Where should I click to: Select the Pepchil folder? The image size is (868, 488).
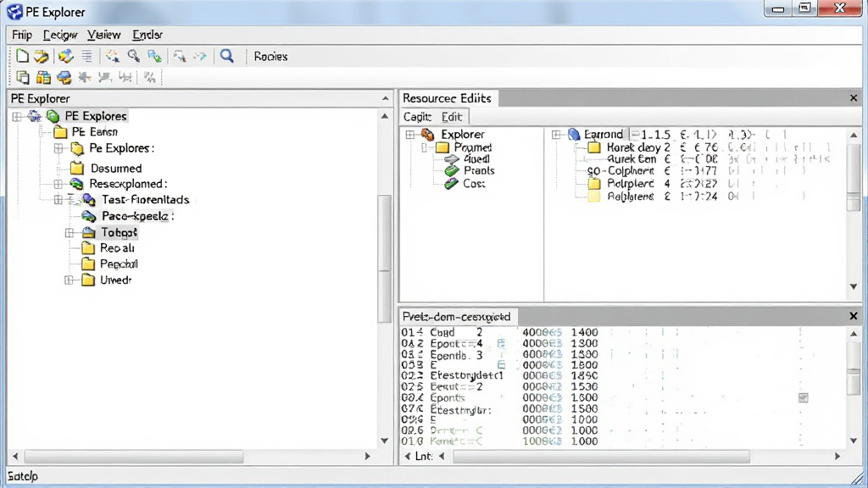pyautogui.click(x=119, y=264)
